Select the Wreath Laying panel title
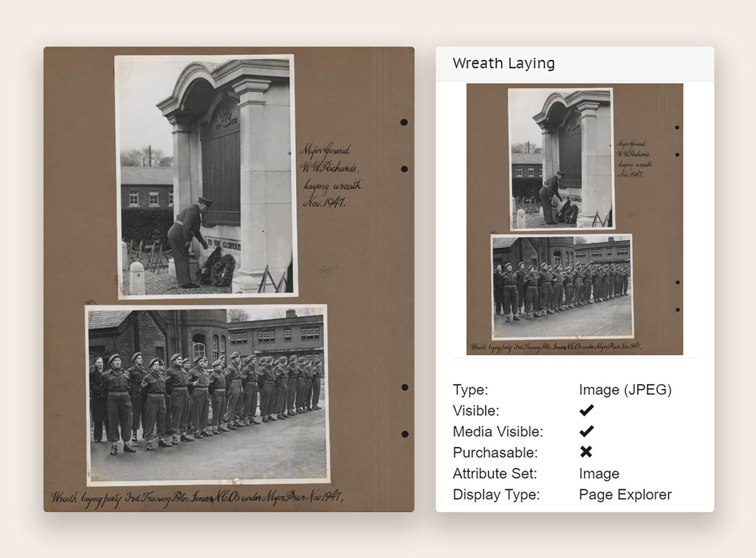Image resolution: width=756 pixels, height=558 pixels. (503, 64)
